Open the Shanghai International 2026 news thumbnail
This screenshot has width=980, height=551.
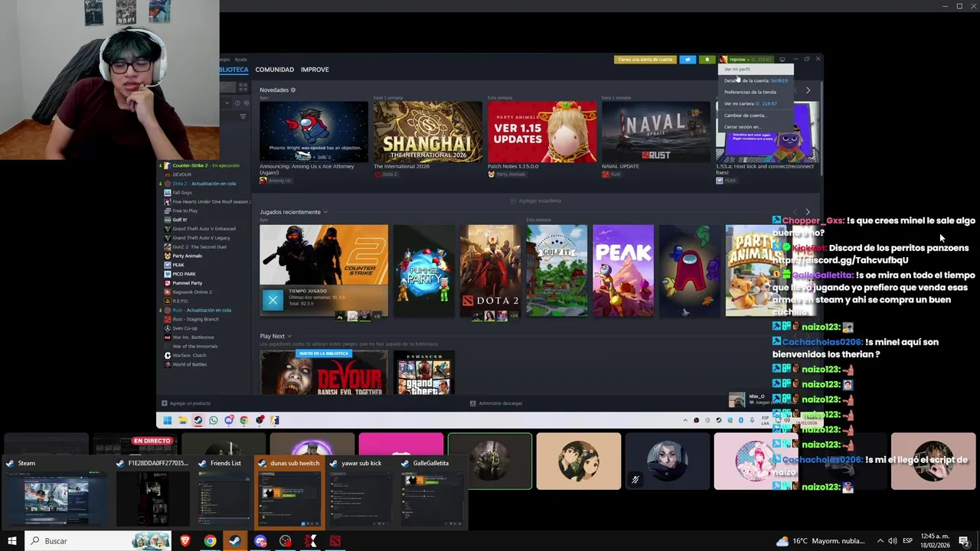(428, 132)
